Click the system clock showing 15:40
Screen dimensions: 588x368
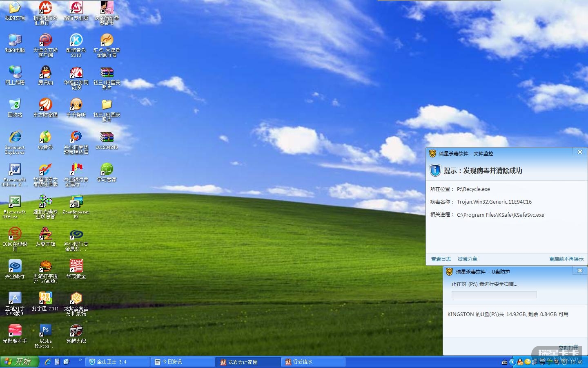576,362
